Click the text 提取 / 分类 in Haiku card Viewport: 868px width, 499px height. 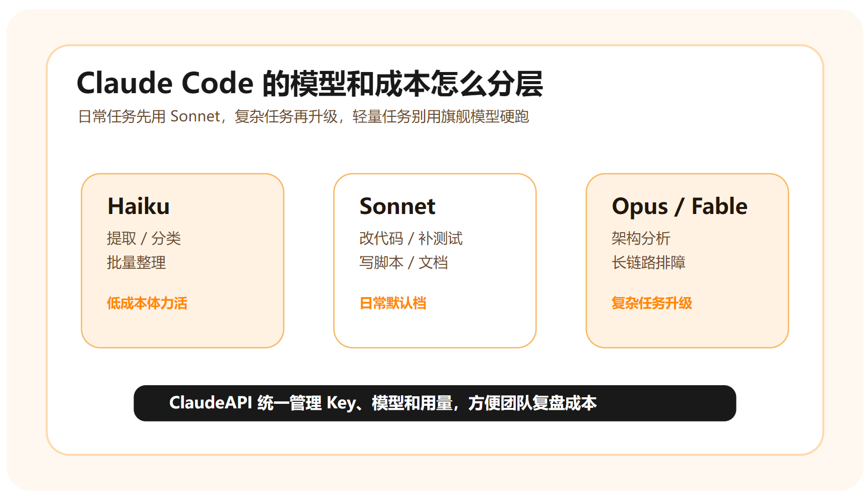[x=144, y=238]
